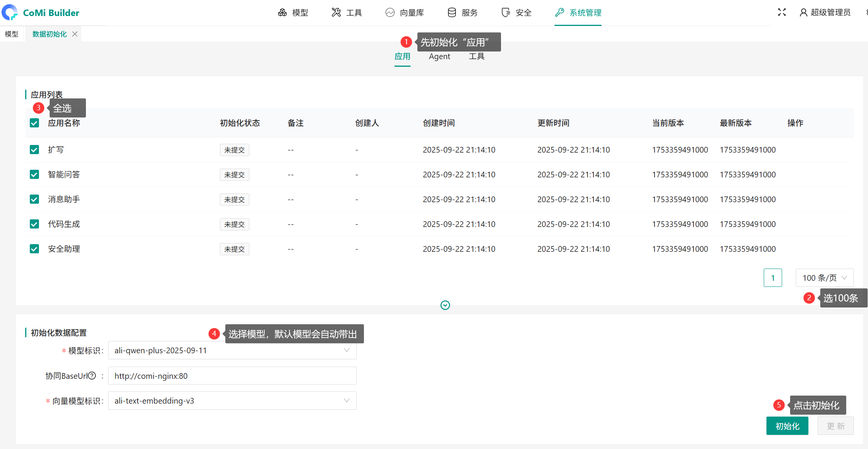Close the 数据初始化 tab
Screen dimensions: 868x449
(75, 34)
